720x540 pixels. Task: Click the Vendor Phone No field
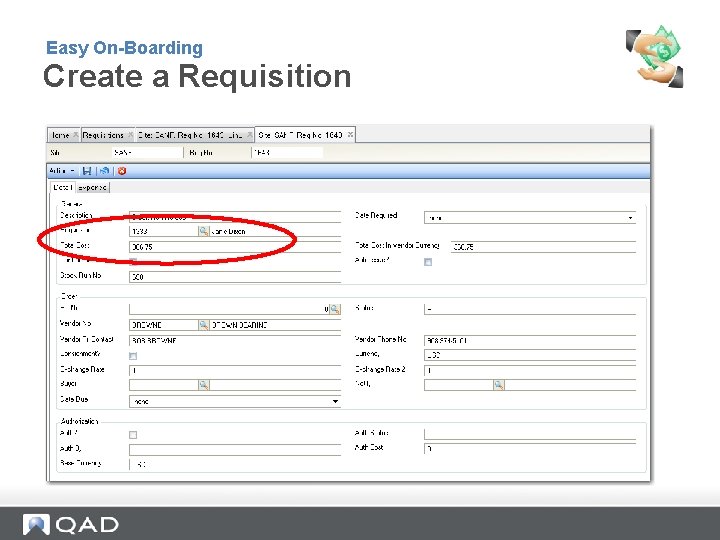click(530, 340)
